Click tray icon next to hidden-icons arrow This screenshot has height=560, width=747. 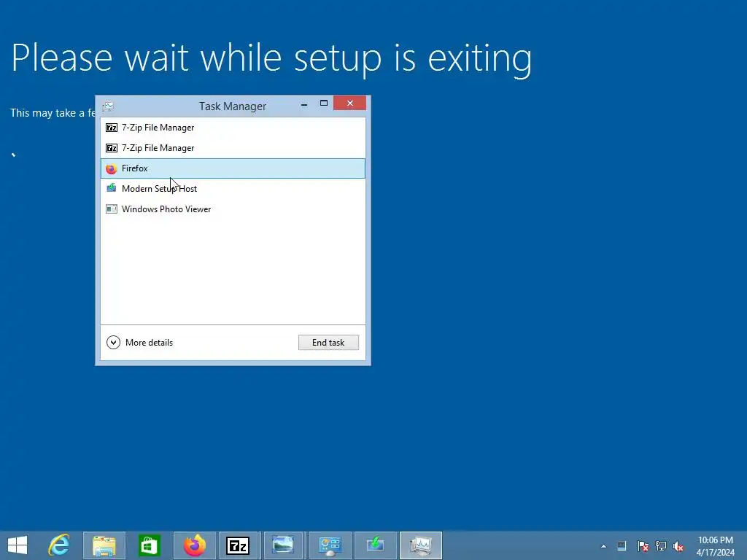click(x=622, y=546)
